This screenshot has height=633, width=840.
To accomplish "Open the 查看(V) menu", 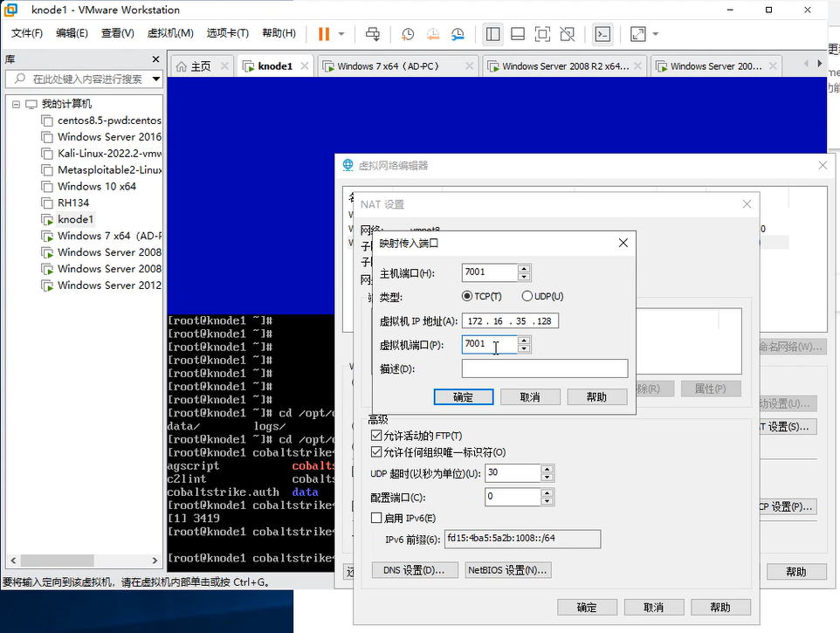I will (x=117, y=33).
